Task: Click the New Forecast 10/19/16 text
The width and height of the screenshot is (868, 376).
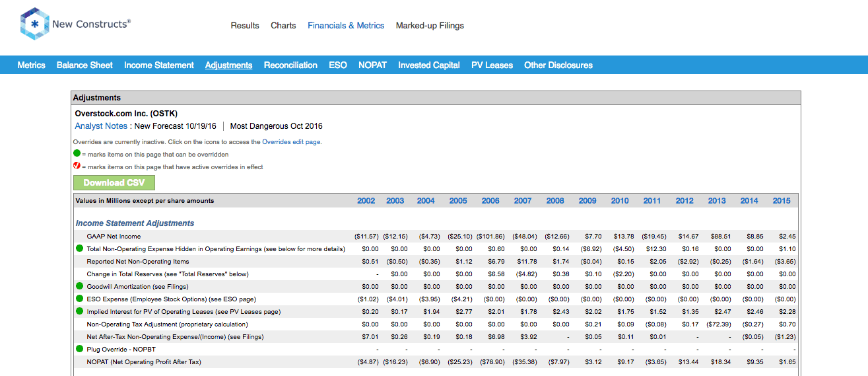Action: click(176, 126)
